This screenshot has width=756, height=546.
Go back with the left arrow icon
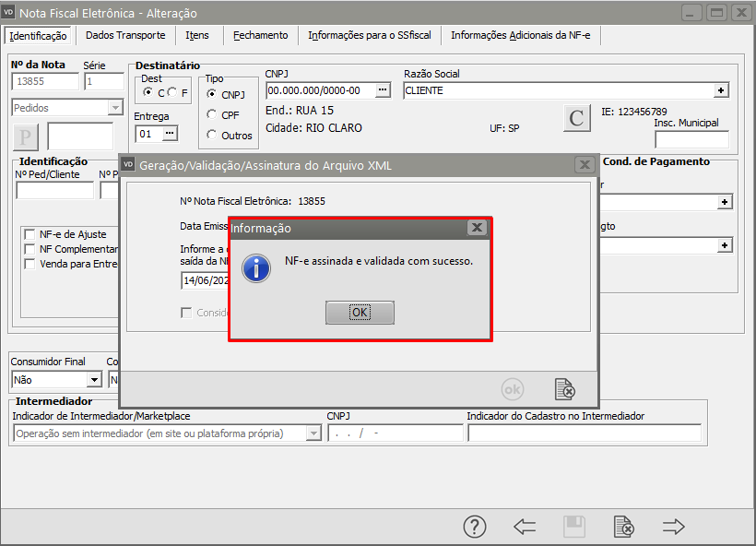[525, 527]
